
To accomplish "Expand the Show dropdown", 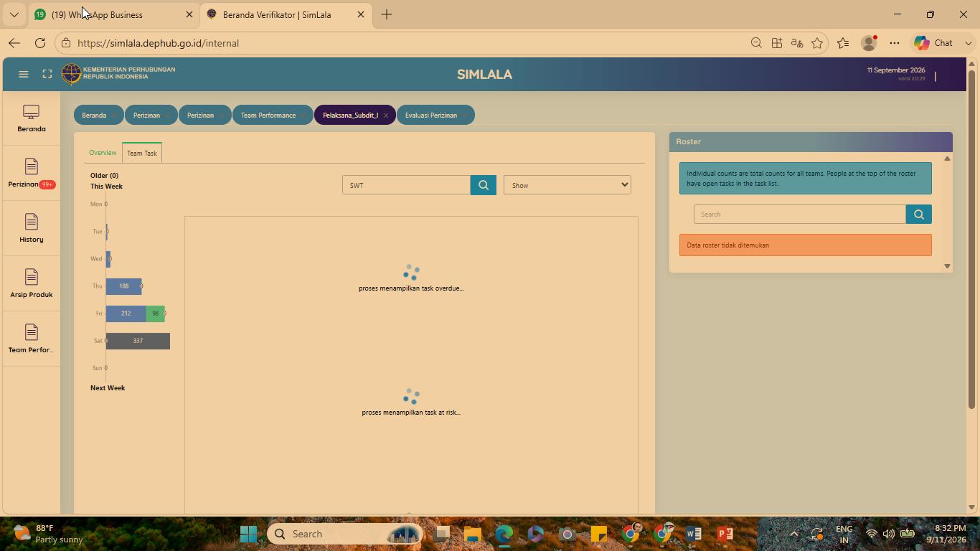I will (x=567, y=185).
